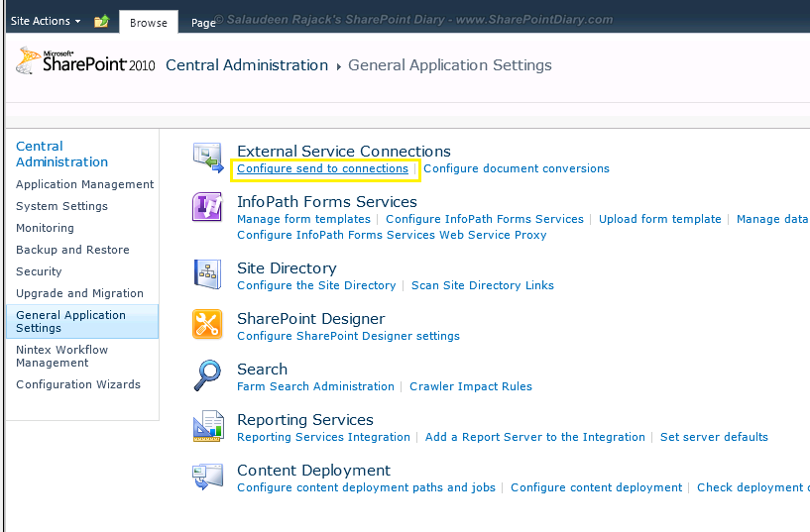Click the External Service Connections icon
The height and width of the screenshot is (532, 810).
click(x=207, y=158)
